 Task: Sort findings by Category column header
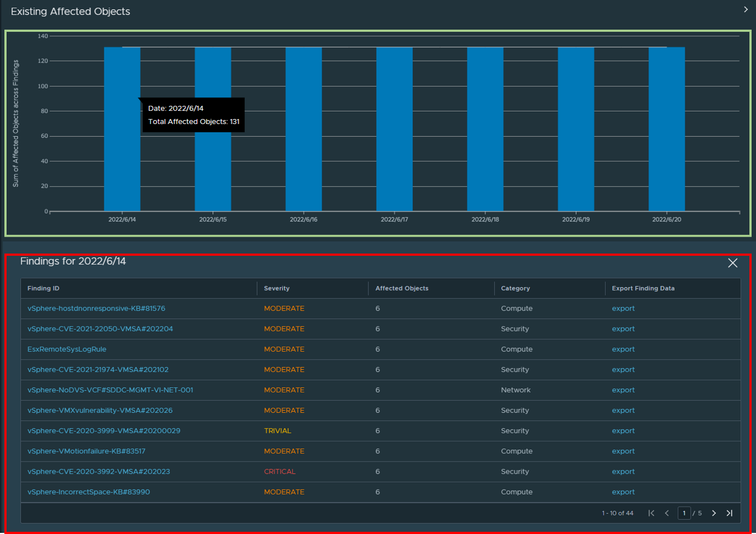(516, 288)
